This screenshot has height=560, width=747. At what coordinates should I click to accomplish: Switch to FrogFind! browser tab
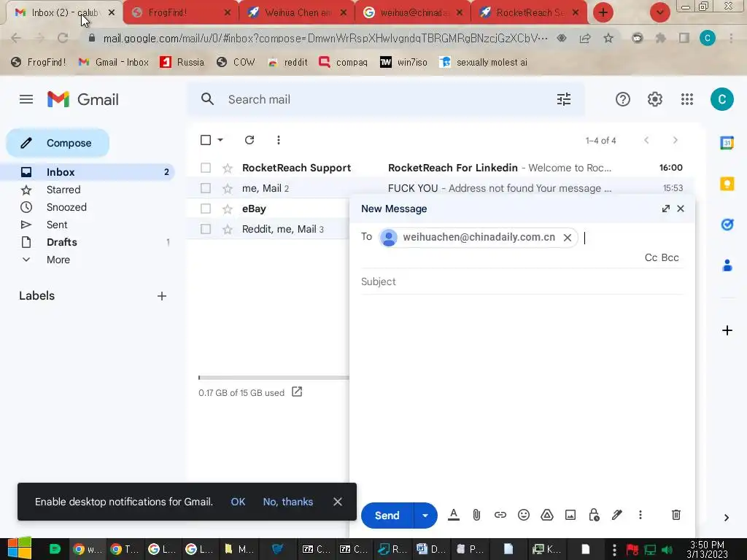click(x=181, y=13)
